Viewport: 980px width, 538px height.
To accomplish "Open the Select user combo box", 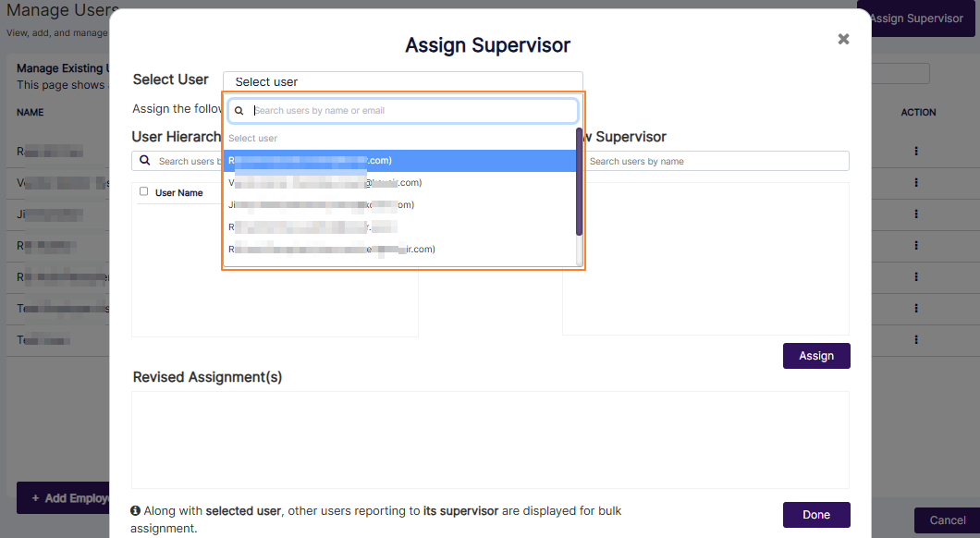I will click(x=403, y=79).
